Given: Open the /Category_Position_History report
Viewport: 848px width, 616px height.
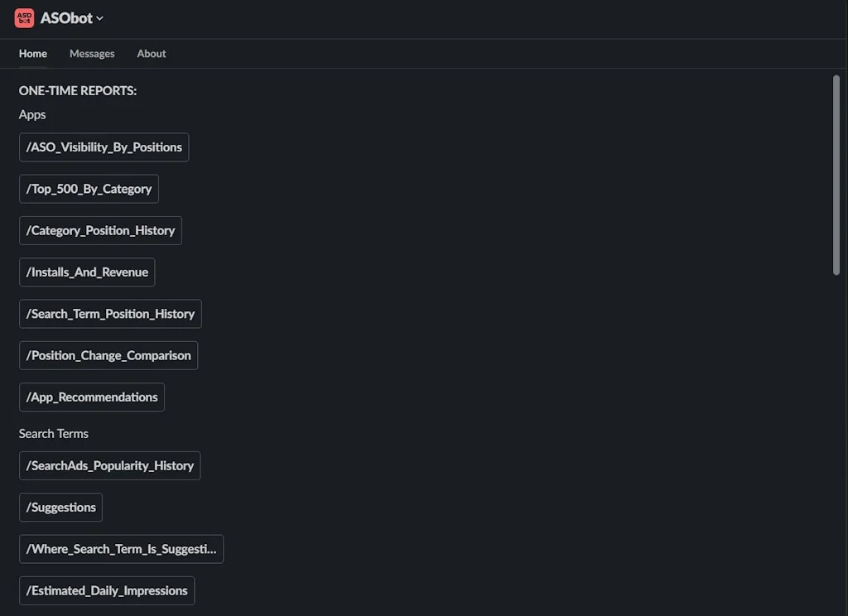Looking at the screenshot, I should click(100, 230).
